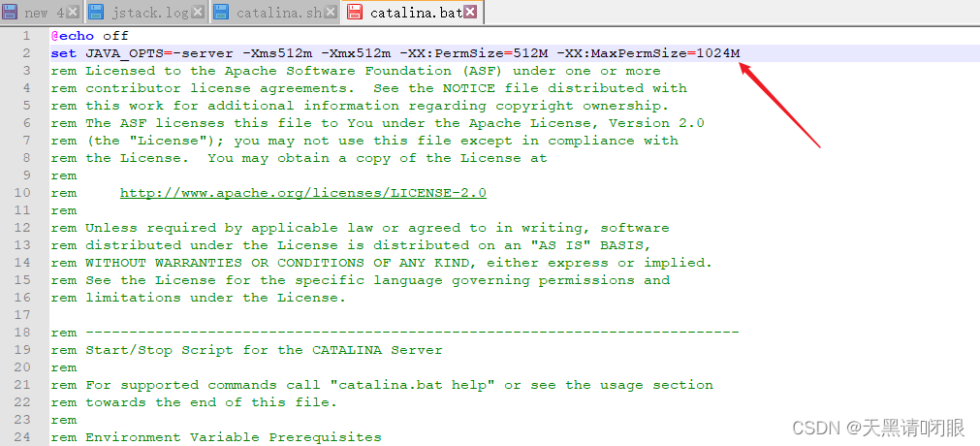Screen dimensions: 980x446
Task: Click the red unsaved icon on catalina.bat tab
Action: 355,12
